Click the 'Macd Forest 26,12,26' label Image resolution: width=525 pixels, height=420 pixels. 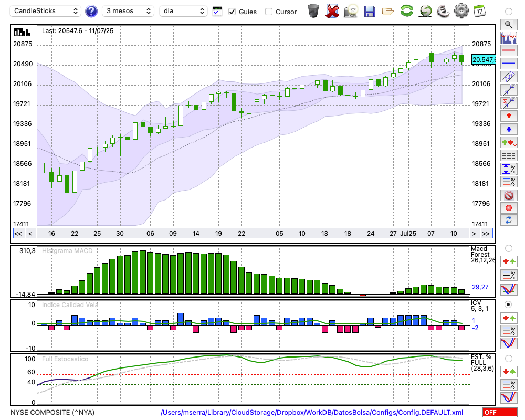(482, 255)
